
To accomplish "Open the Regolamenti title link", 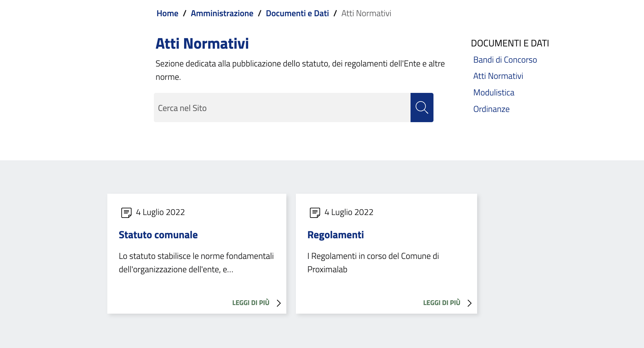I will [335, 235].
